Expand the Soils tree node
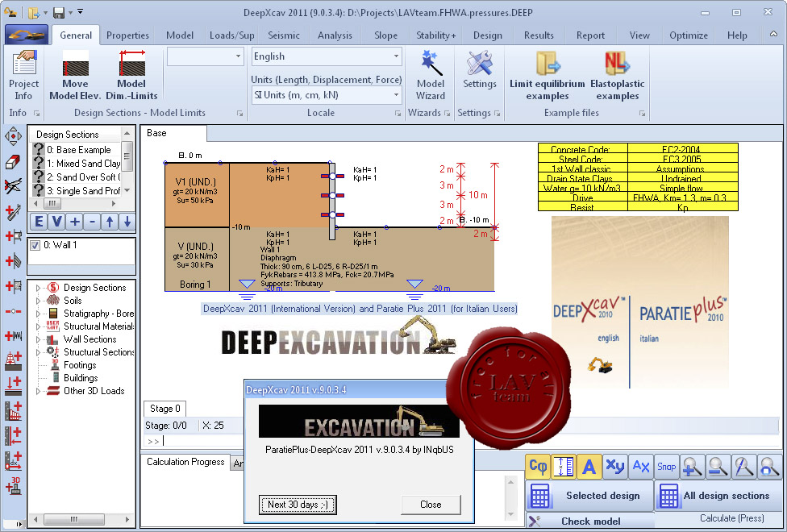787x532 pixels. coord(38,301)
